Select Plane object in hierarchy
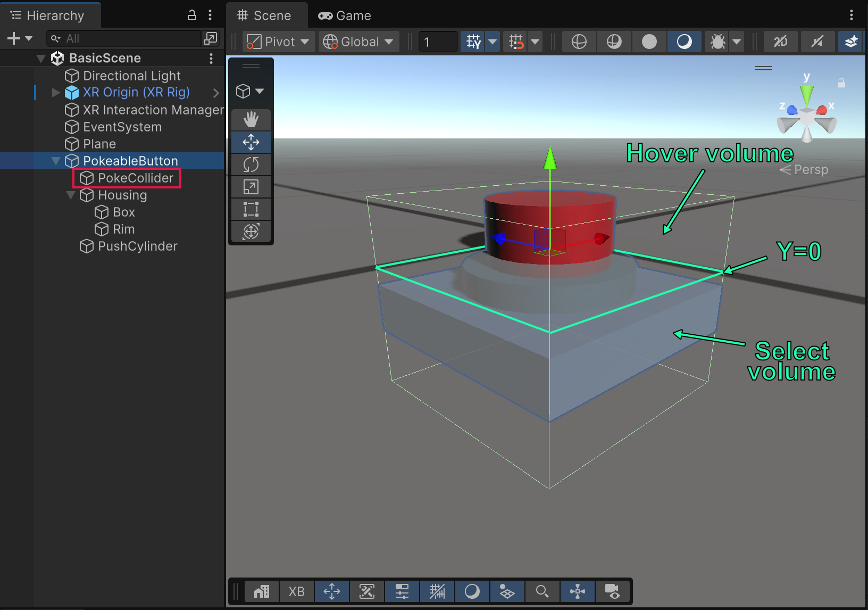This screenshot has height=610, width=868. coord(99,144)
